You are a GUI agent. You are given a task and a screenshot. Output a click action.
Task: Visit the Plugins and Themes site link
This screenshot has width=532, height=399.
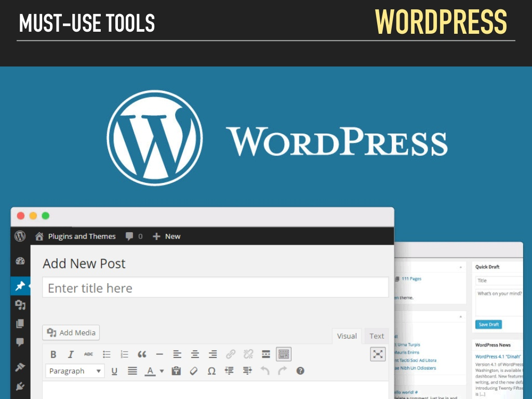click(x=75, y=236)
